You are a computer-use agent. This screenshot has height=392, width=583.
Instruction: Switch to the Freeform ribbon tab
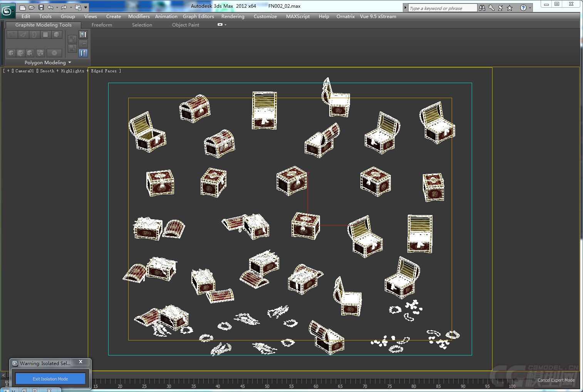[x=102, y=25]
